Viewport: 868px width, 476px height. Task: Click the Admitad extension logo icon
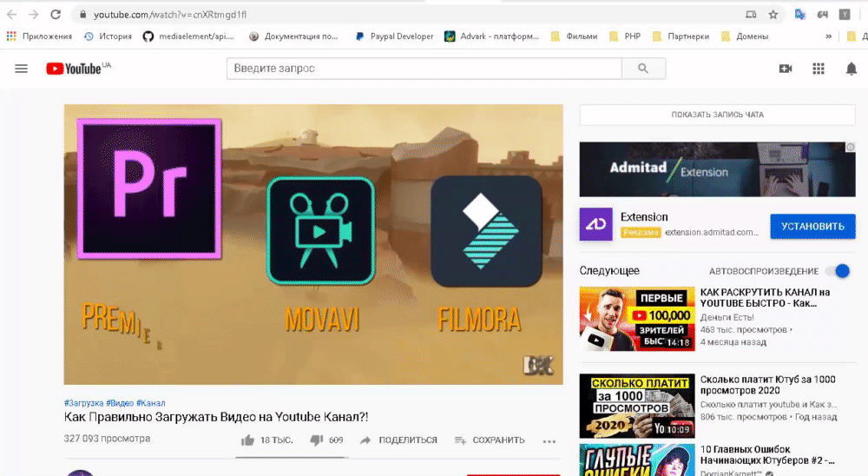coord(596,224)
